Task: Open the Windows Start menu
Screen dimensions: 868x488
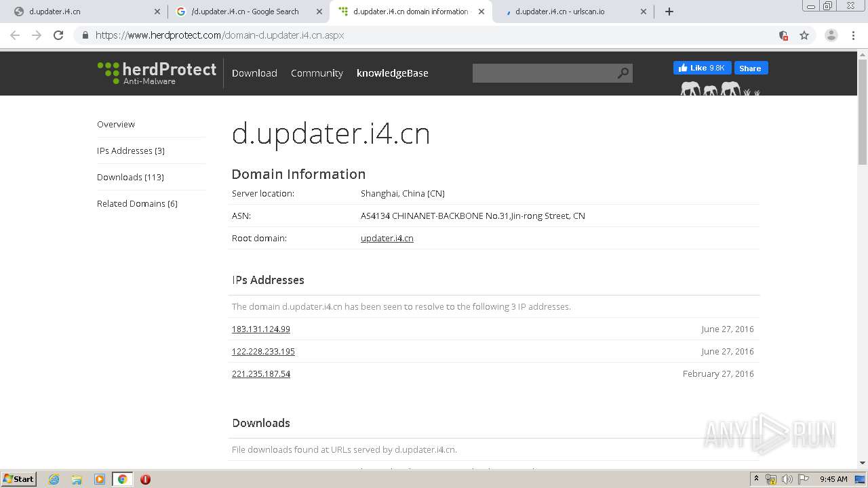Action: [19, 479]
